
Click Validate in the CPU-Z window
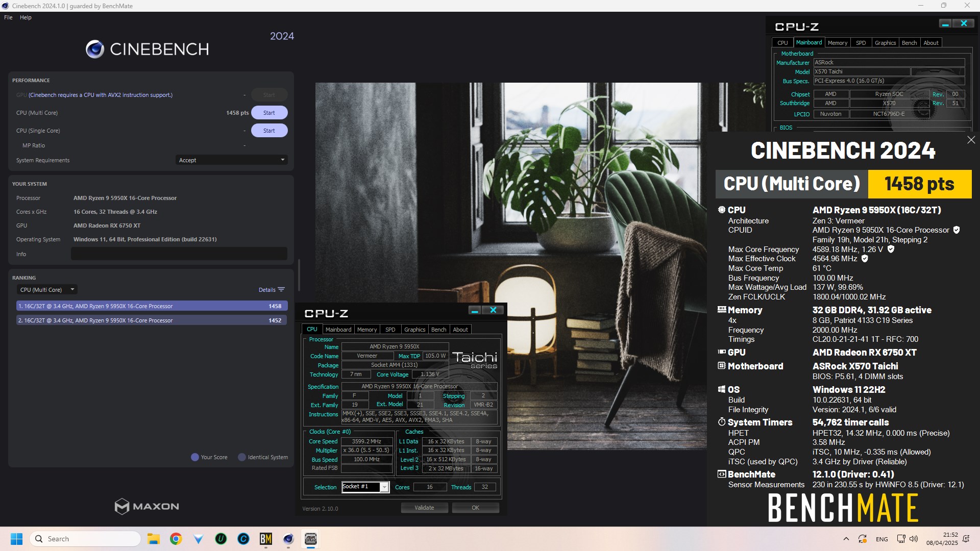point(424,508)
